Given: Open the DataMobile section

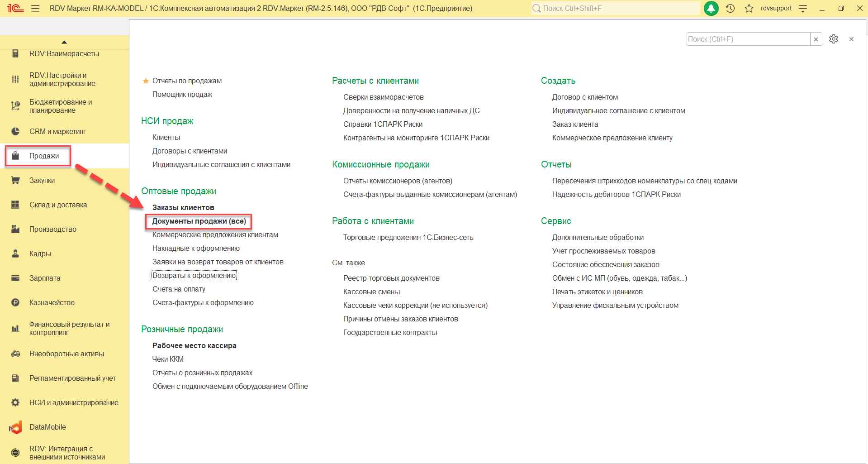Looking at the screenshot, I should coord(47,427).
